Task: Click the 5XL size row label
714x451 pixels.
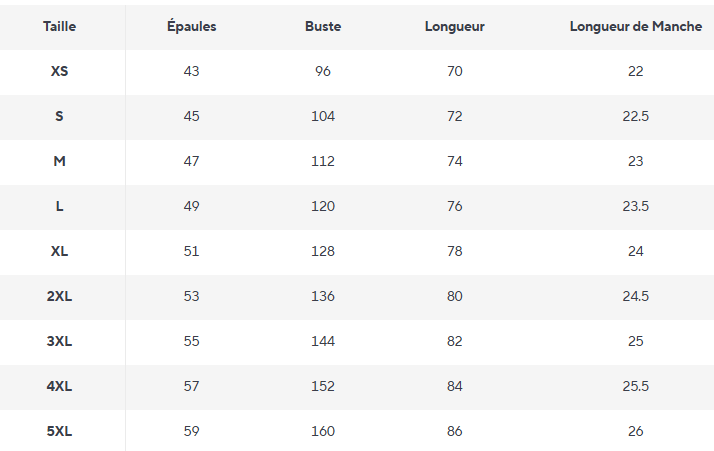Action: [x=59, y=431]
